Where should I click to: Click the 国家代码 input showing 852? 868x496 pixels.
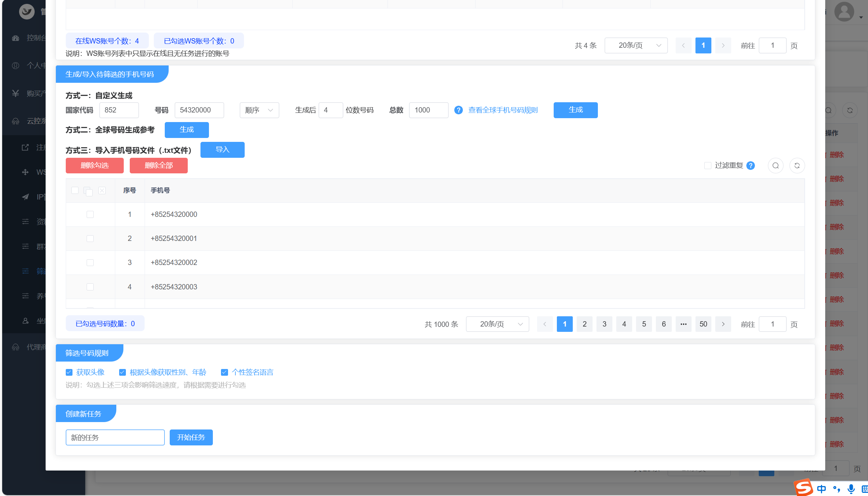[119, 110]
